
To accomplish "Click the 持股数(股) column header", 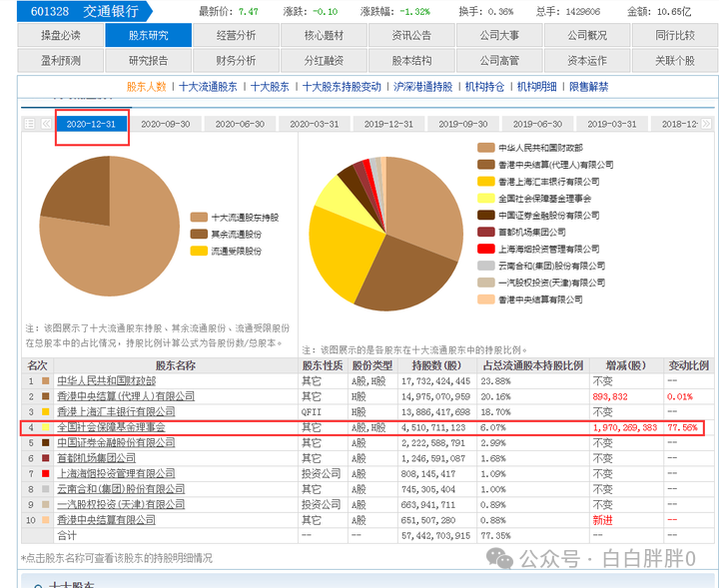I will [x=436, y=365].
